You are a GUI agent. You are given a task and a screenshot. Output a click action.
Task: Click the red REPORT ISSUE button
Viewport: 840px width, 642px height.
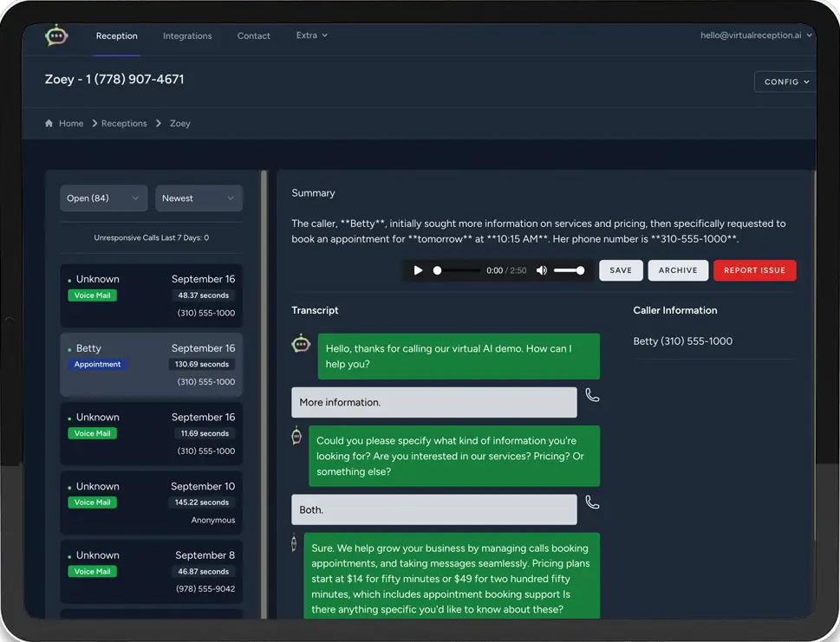pos(754,270)
